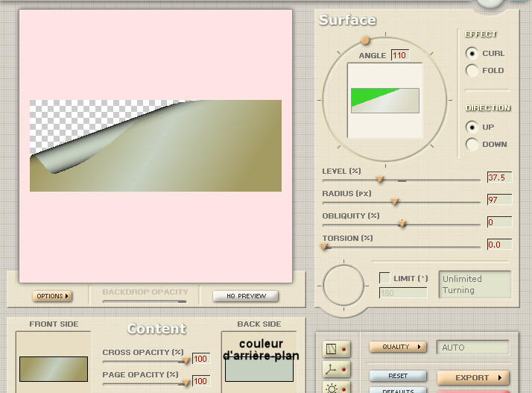
Task: Enable the Limit checkbox
Action: click(384, 278)
